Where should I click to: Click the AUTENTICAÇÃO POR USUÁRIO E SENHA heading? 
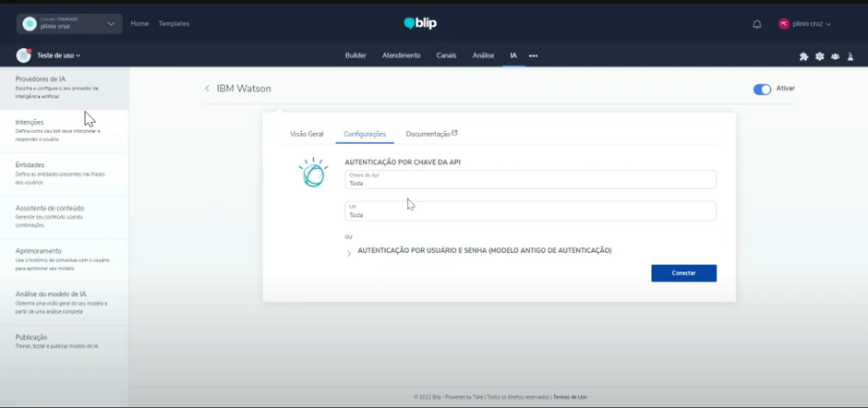[x=485, y=251]
